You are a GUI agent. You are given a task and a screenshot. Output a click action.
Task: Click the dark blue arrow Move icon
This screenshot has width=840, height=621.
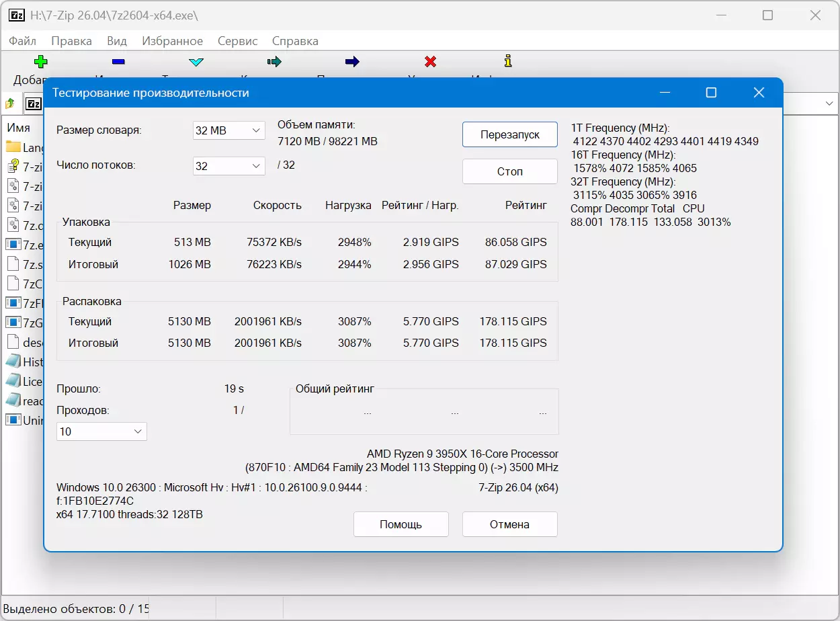pos(352,62)
